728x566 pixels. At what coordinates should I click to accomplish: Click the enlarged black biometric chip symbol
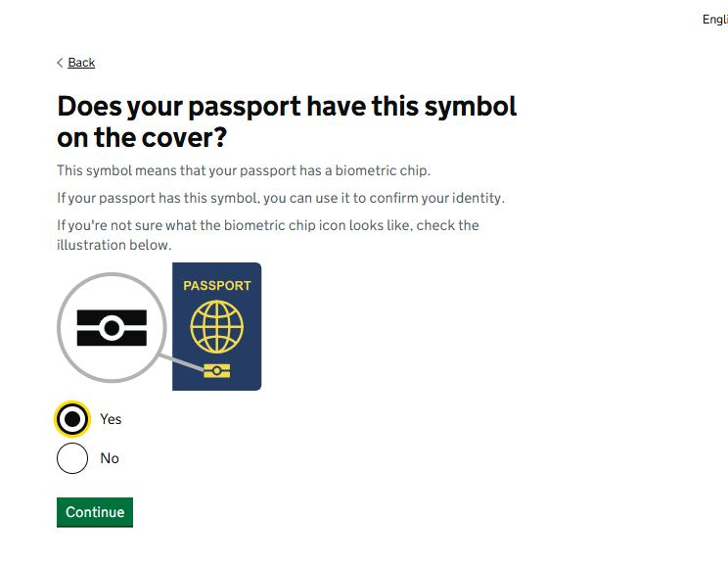click(112, 328)
